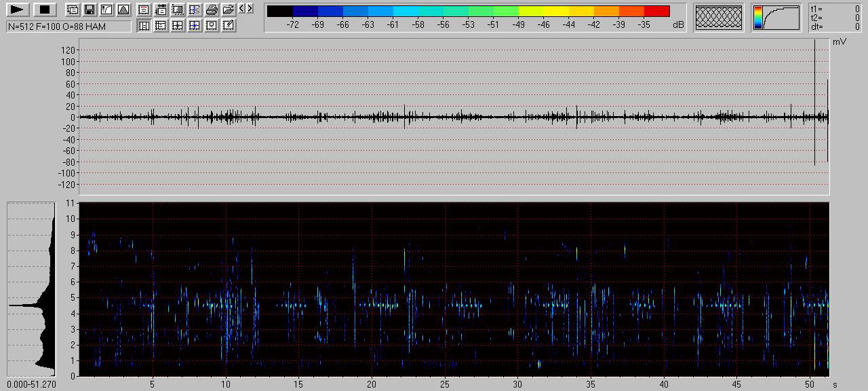Toggle the first layout button in second row
This screenshot has width=868, height=391.
pos(144,26)
